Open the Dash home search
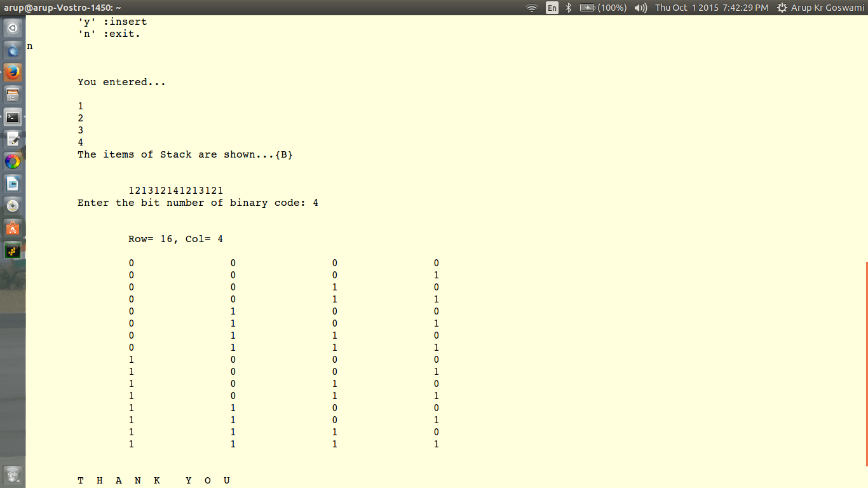The image size is (868, 488). click(x=13, y=27)
